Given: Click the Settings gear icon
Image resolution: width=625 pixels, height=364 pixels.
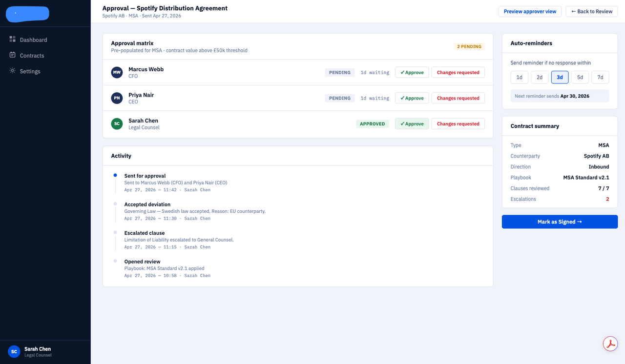Looking at the screenshot, I should tap(13, 70).
